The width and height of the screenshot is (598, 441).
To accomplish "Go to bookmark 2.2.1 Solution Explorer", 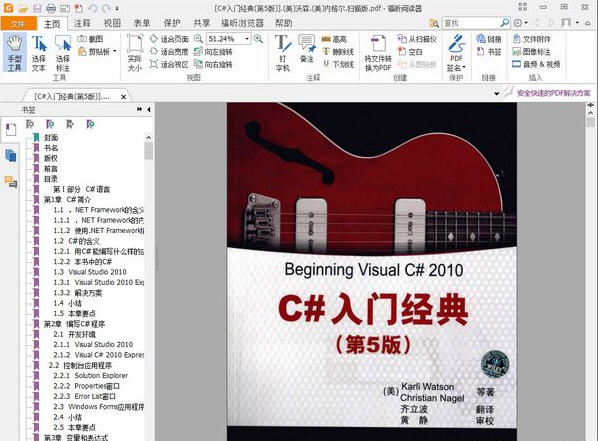I will pos(91,375).
